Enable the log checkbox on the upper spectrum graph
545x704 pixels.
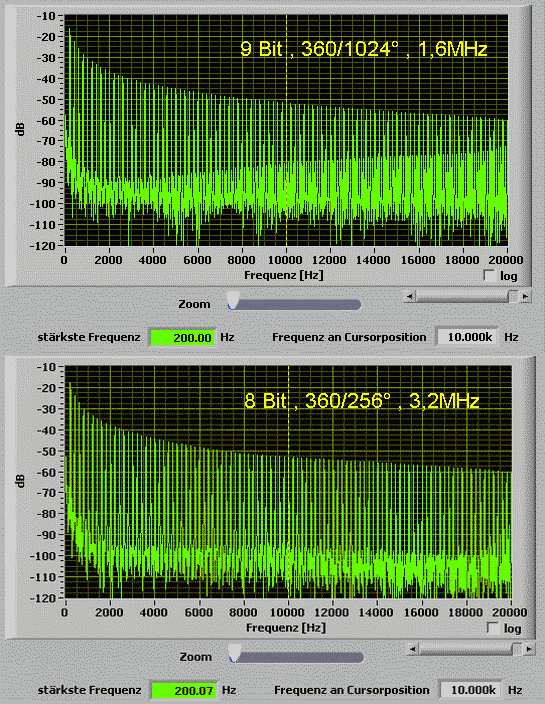point(488,275)
